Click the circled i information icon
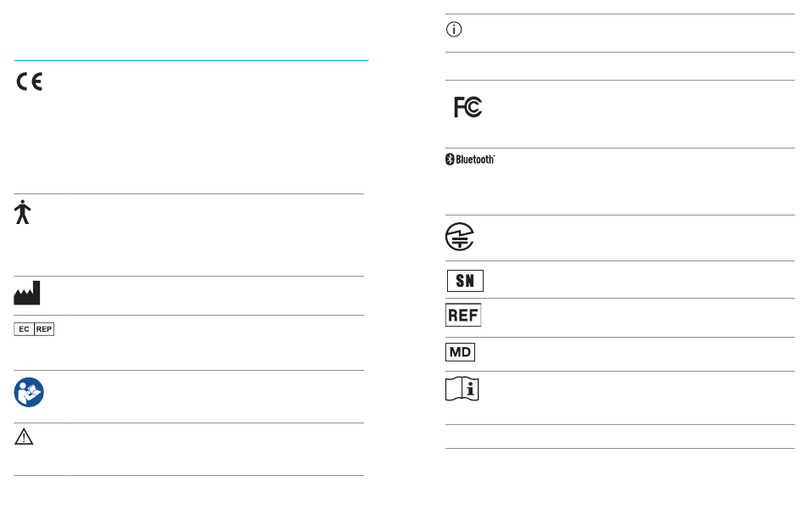The height and width of the screenshot is (532, 806). [454, 30]
